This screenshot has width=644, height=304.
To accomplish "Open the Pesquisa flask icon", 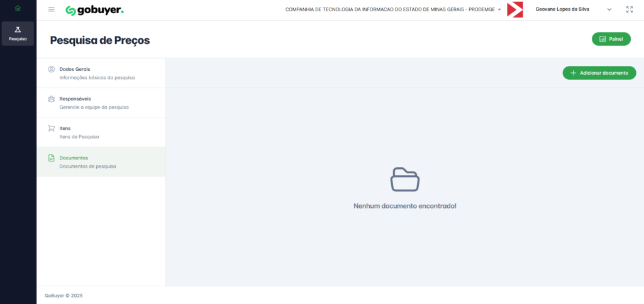I will click(x=18, y=30).
